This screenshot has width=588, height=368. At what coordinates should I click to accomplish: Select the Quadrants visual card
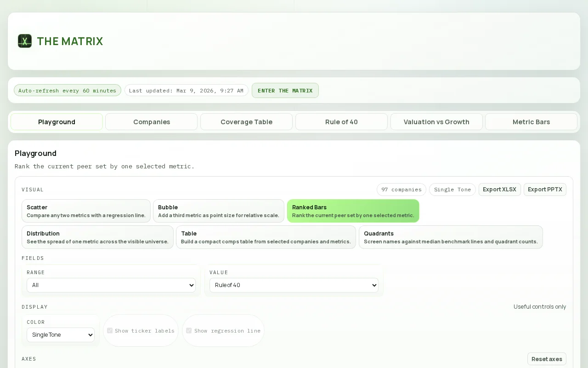[451, 237]
